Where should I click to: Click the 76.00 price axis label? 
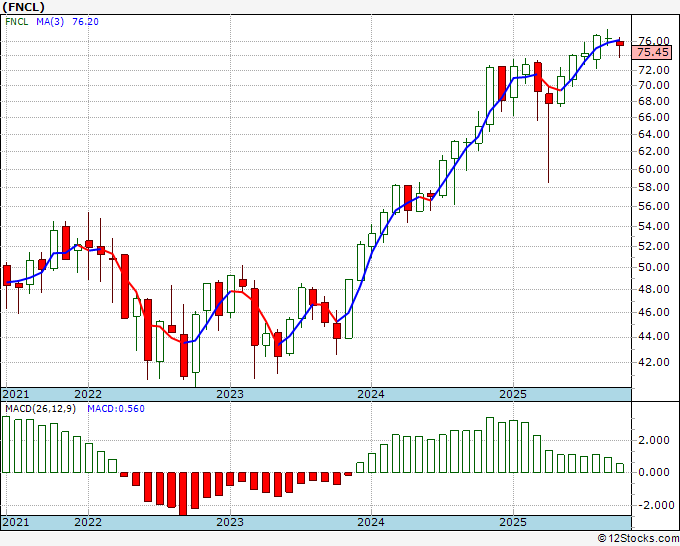tap(654, 41)
